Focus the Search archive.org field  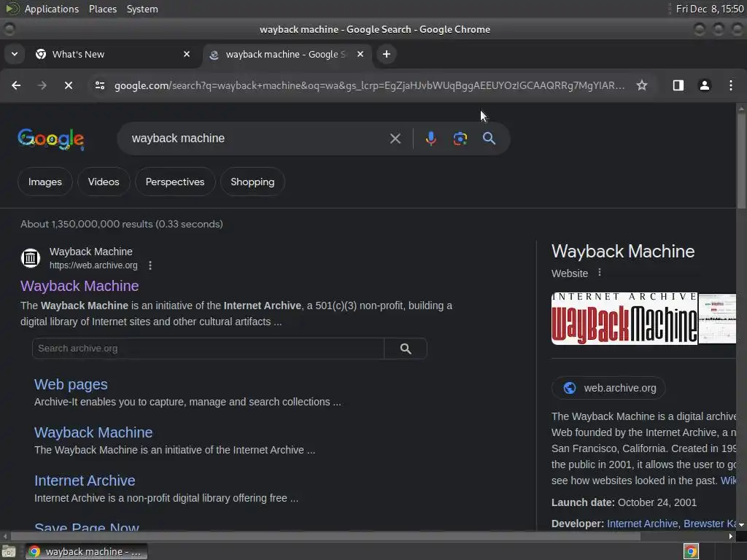(x=208, y=349)
